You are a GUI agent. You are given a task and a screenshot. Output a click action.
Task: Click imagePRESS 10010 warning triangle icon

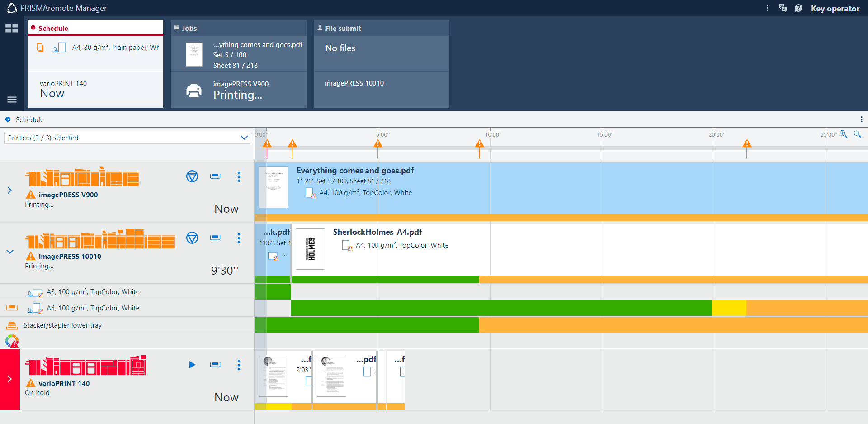31,256
